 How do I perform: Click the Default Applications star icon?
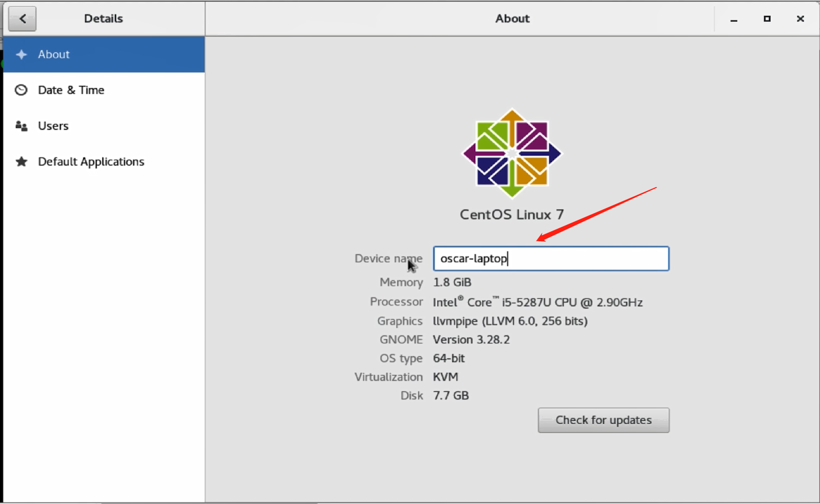pos(21,162)
